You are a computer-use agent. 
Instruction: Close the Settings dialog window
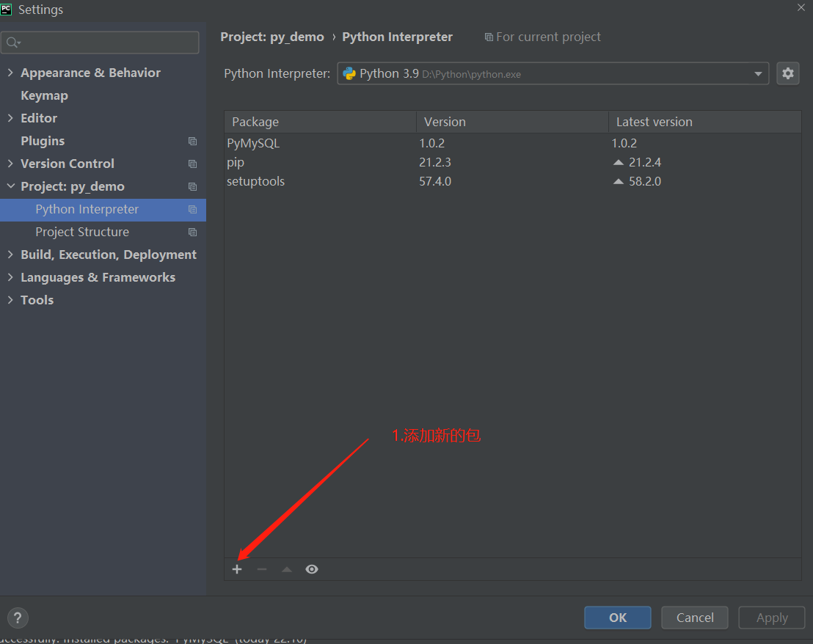[x=801, y=7]
